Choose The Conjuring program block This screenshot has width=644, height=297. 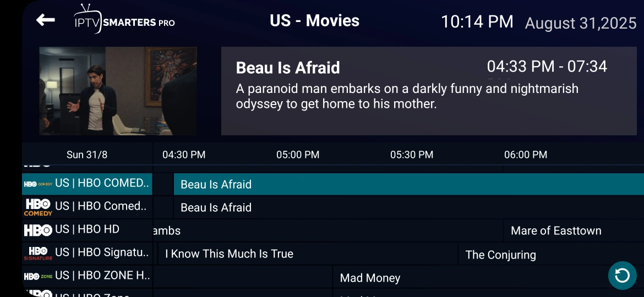click(551, 254)
